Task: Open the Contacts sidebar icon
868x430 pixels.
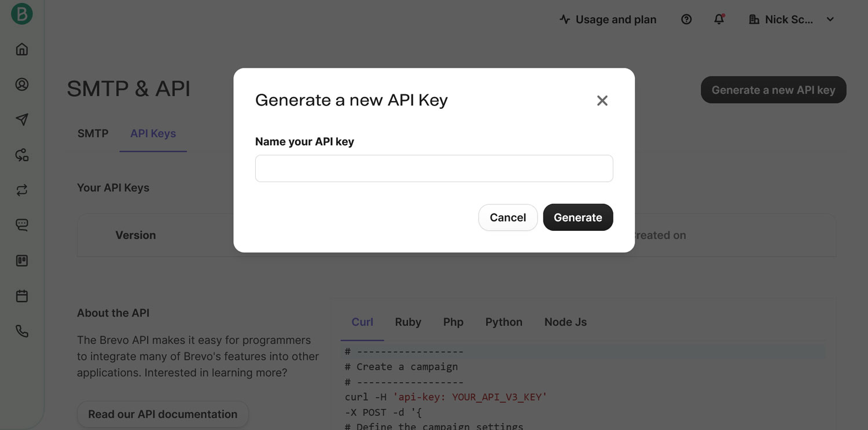Action: click(22, 84)
